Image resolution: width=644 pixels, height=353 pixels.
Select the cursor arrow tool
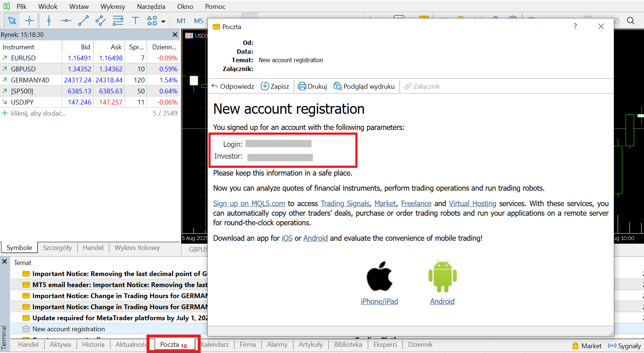pyautogui.click(x=12, y=21)
